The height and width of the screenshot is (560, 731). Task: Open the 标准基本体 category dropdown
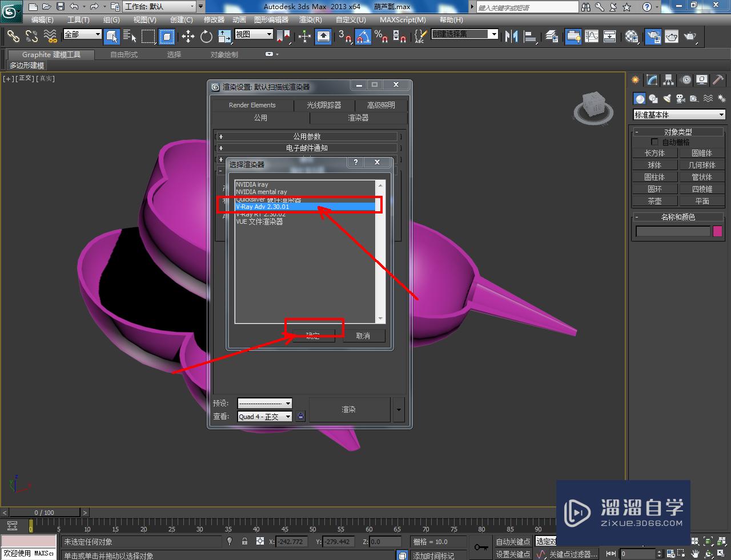pyautogui.click(x=679, y=115)
